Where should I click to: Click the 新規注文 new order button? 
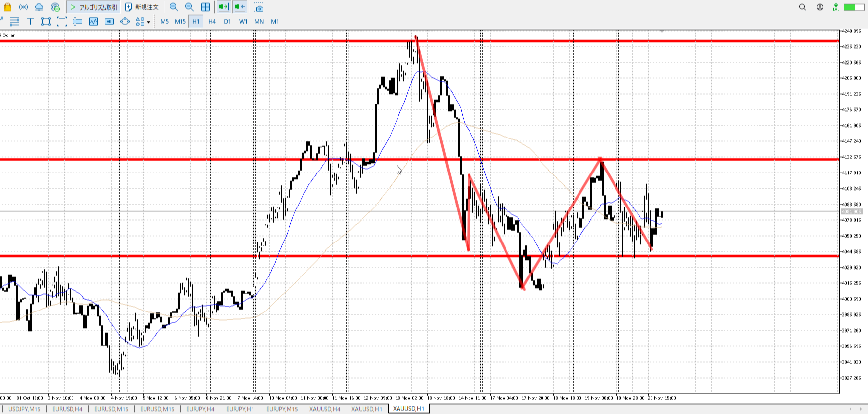tap(142, 7)
